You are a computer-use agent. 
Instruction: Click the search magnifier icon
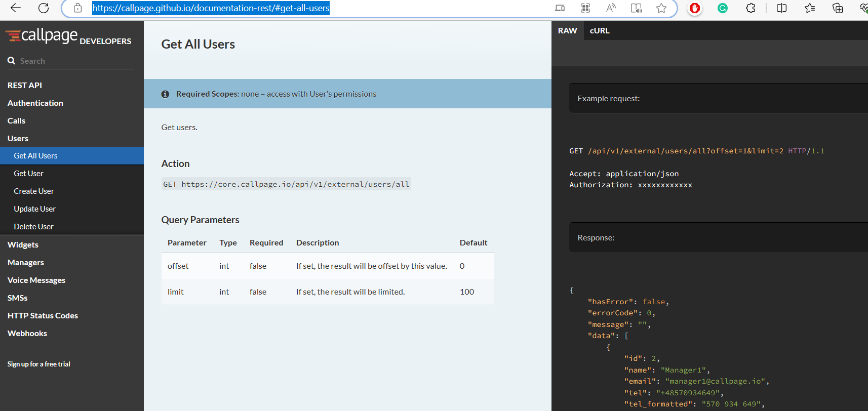pos(11,61)
